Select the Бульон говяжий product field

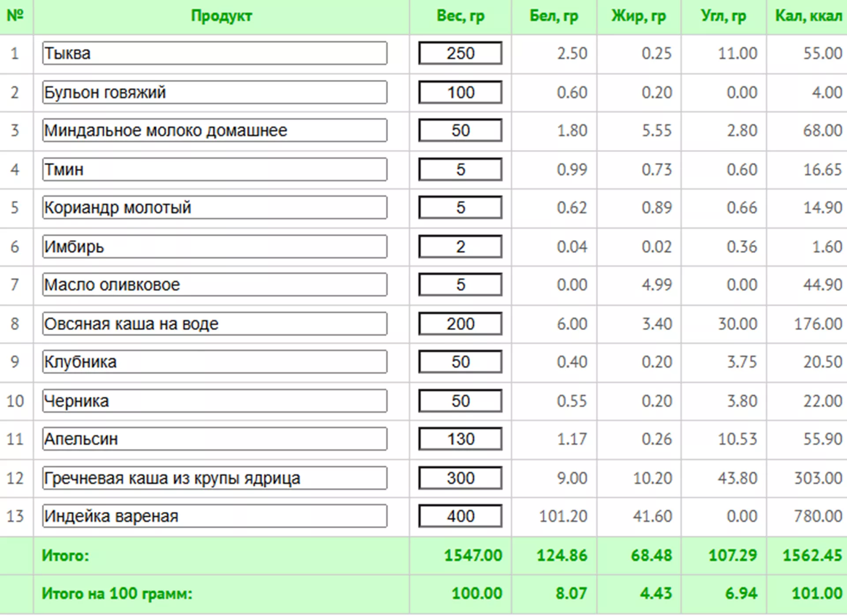[215, 92]
